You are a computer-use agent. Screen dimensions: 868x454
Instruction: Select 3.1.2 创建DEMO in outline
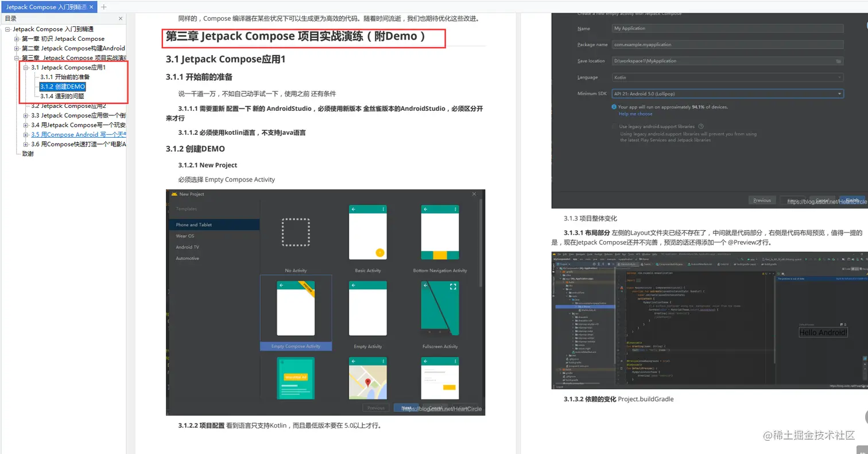tap(63, 87)
